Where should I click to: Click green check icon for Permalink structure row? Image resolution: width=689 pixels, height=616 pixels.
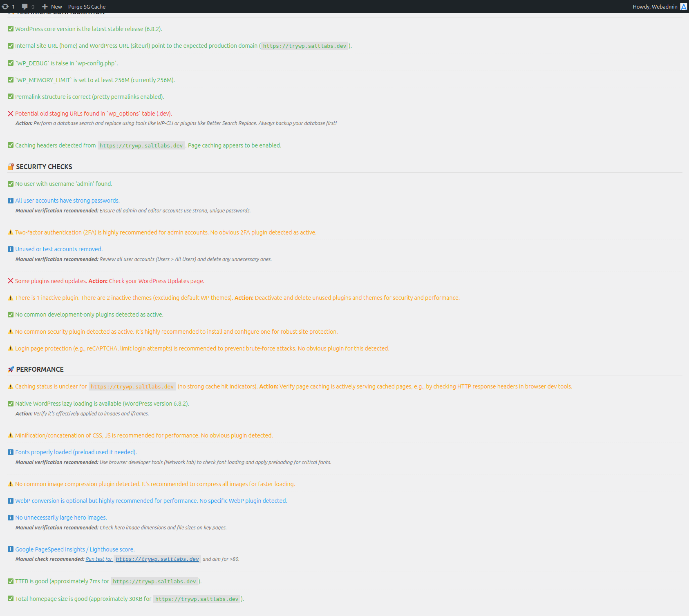click(11, 97)
